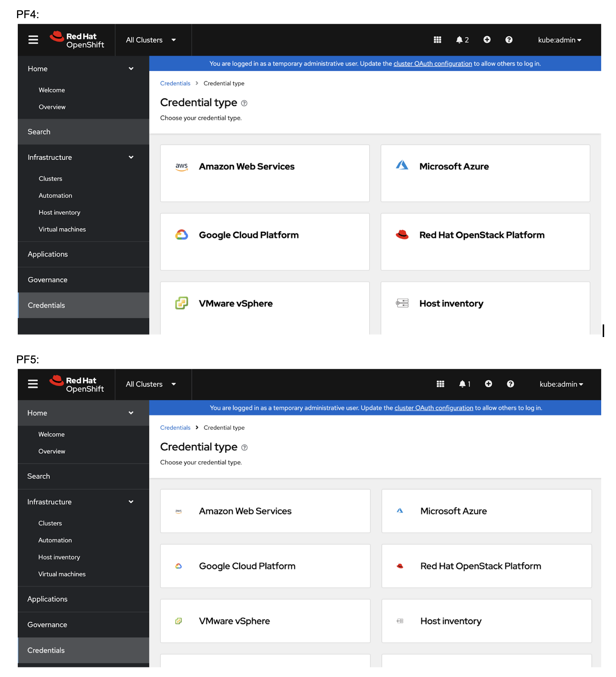616x677 pixels.
Task: Open the kube:admin user menu in PF4
Action: pos(560,40)
